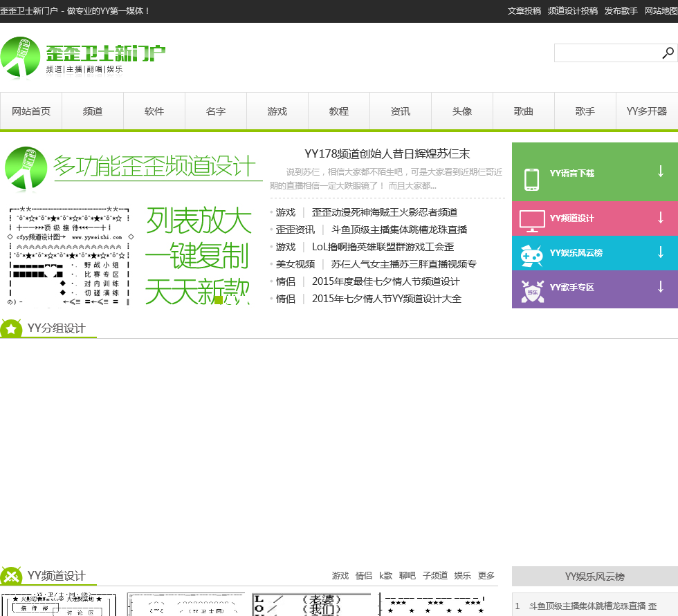Open the 歌曲 nav tab
Viewport: 678px width, 616px height.
click(x=523, y=111)
